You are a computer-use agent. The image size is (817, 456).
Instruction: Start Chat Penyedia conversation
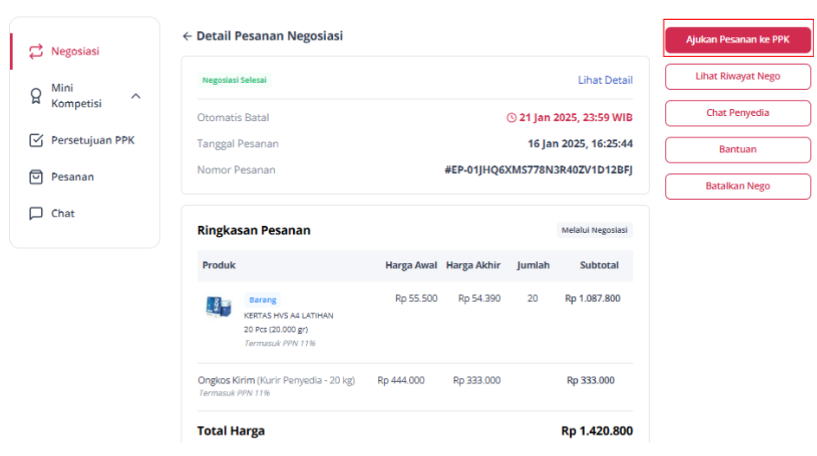click(738, 113)
